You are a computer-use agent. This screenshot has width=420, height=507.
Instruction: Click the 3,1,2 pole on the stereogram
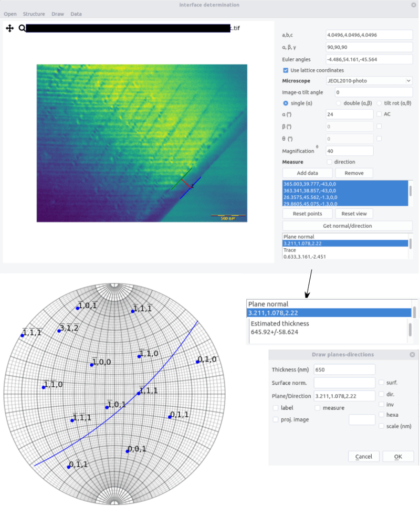click(x=59, y=331)
